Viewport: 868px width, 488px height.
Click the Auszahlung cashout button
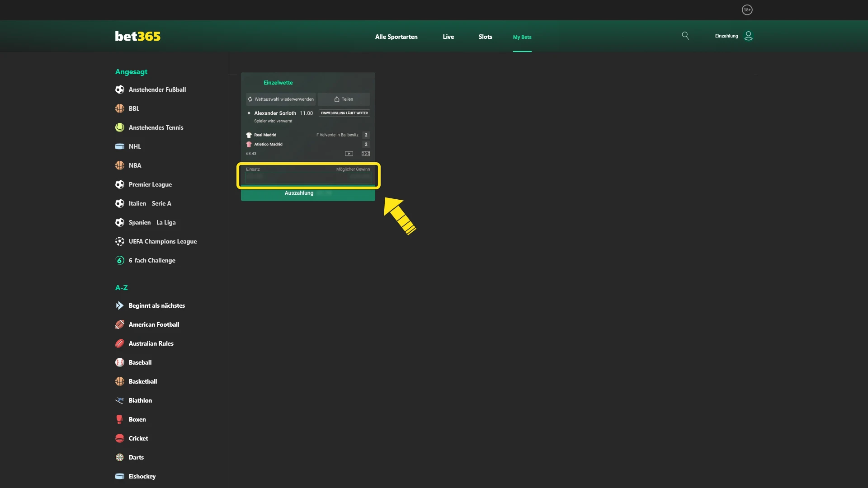299,193
